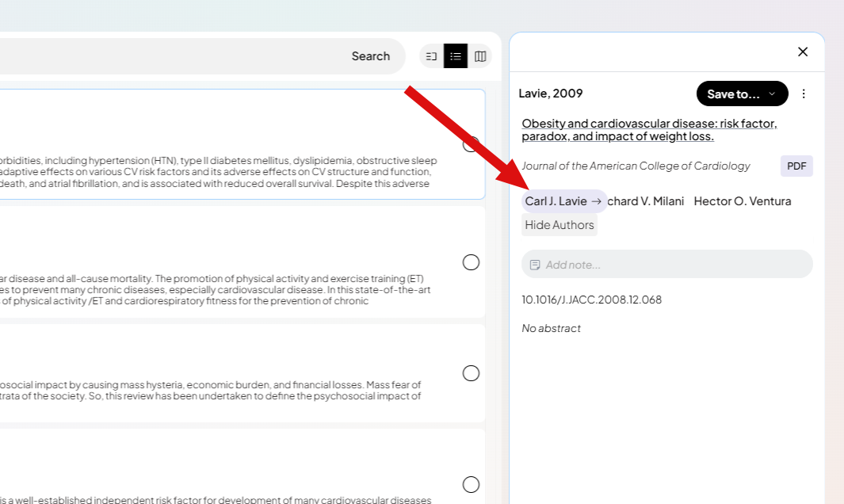Expand the Save to... dropdown
844x504 pixels.
[x=742, y=94]
